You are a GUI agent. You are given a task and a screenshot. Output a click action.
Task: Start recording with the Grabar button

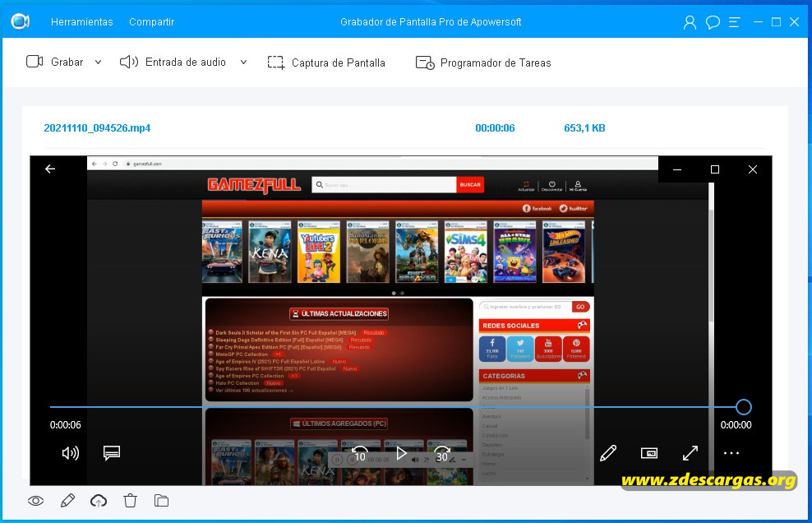click(55, 62)
